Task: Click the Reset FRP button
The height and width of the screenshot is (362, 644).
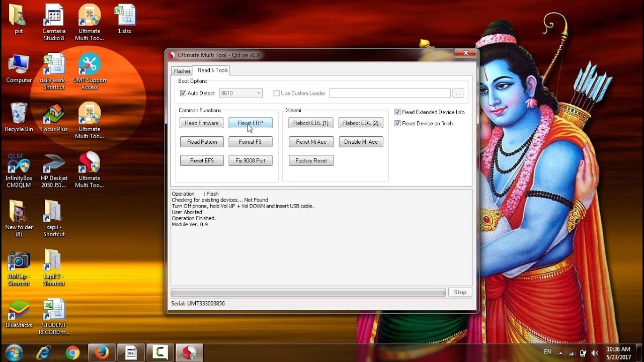Action: [251, 123]
